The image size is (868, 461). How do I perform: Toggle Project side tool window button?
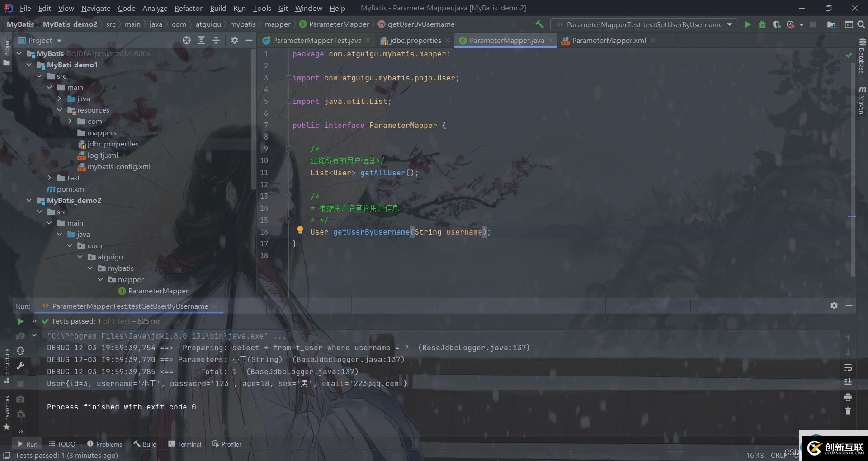7,50
